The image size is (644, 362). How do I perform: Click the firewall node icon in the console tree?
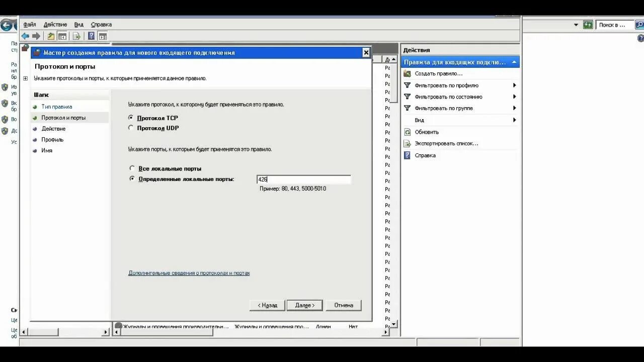(25, 48)
